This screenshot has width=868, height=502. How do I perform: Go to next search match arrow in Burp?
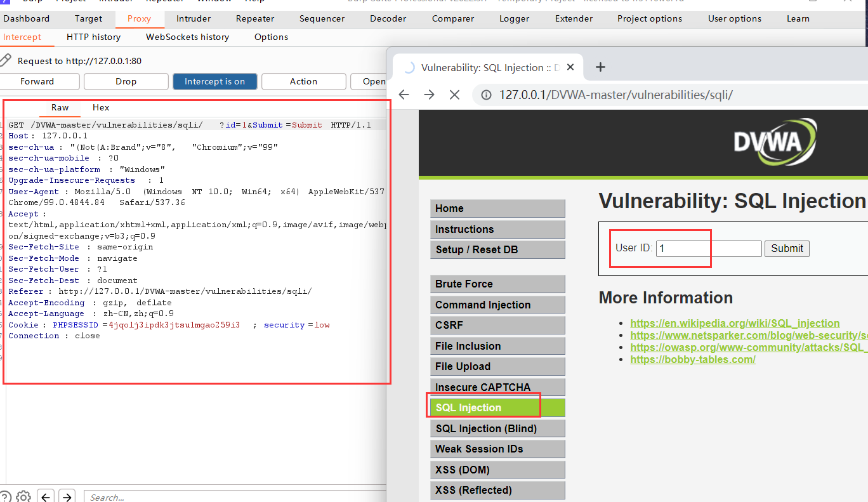67,497
